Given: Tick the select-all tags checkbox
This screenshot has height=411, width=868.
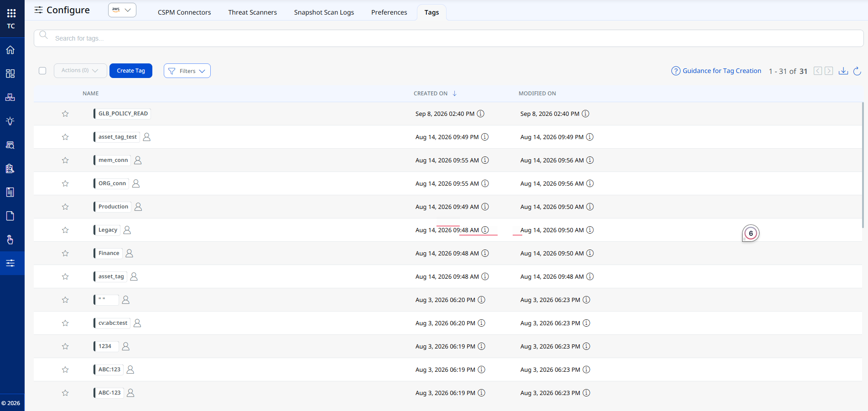Looking at the screenshot, I should (42, 71).
